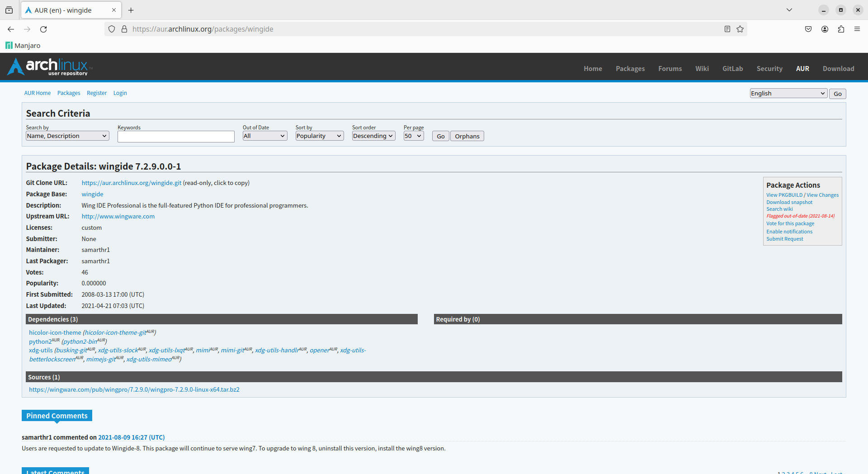Click the Keywords search input field
868x474 pixels.
(x=176, y=137)
